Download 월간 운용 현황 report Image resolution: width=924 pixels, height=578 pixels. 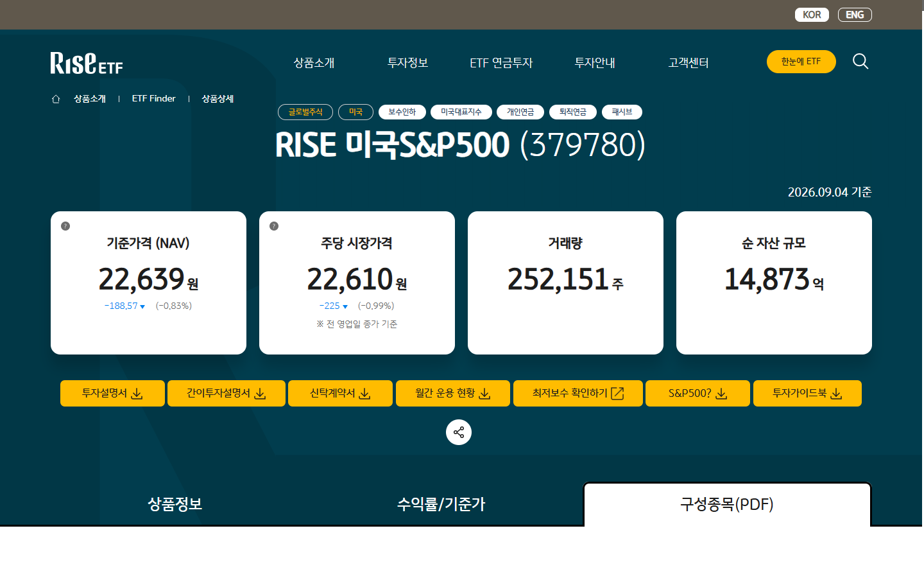pos(453,393)
